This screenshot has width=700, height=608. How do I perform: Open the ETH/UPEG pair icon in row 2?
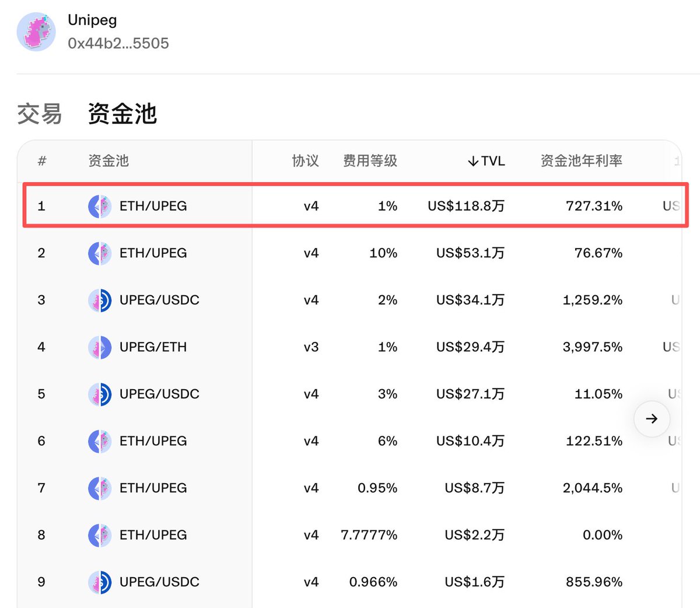pyautogui.click(x=100, y=253)
